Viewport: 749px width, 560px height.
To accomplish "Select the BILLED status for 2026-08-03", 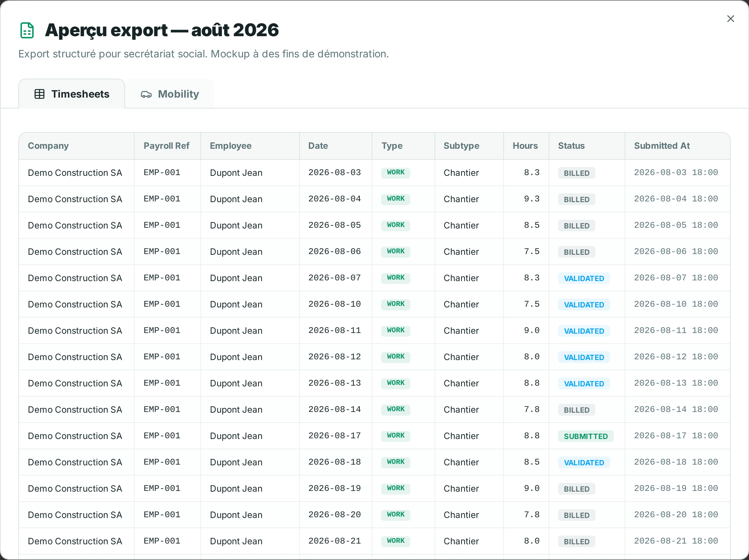I will click(577, 173).
